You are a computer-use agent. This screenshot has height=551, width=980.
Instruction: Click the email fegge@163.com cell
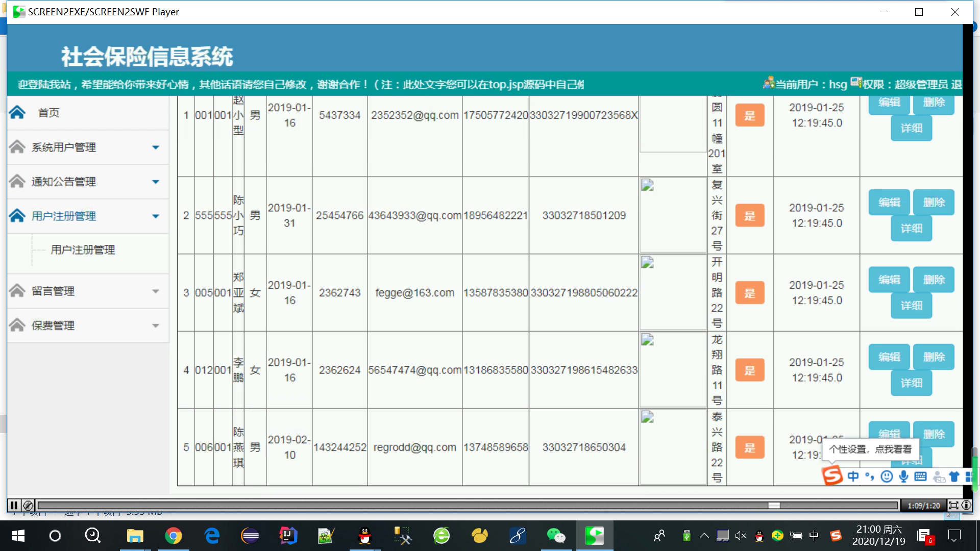click(x=414, y=293)
